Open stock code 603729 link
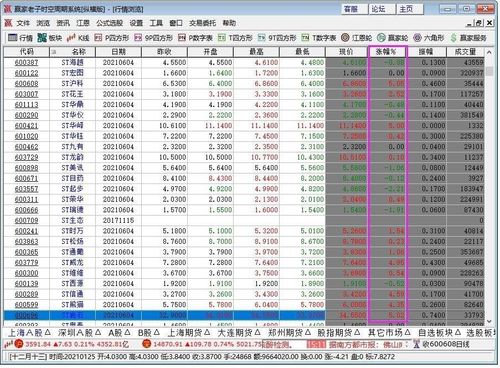500x368 pixels. pyautogui.click(x=26, y=157)
